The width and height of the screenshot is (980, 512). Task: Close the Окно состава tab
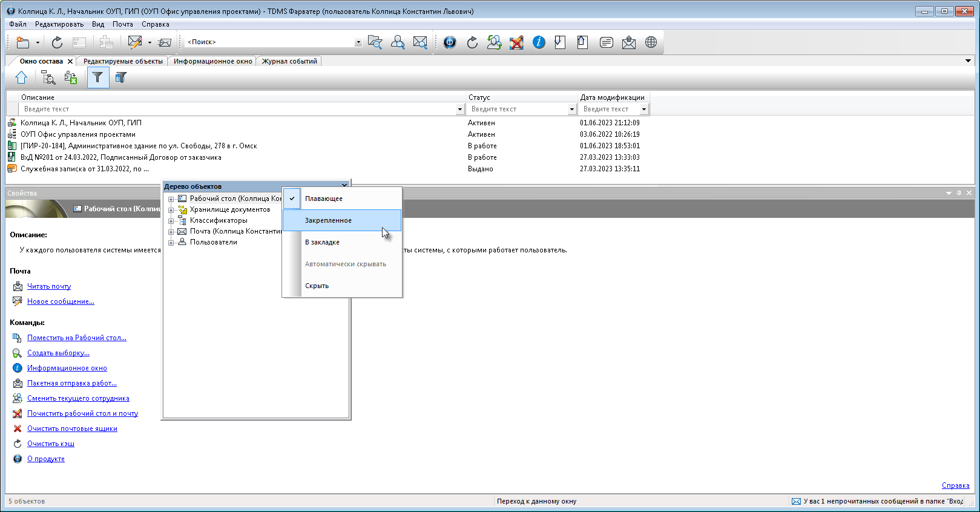tap(70, 61)
